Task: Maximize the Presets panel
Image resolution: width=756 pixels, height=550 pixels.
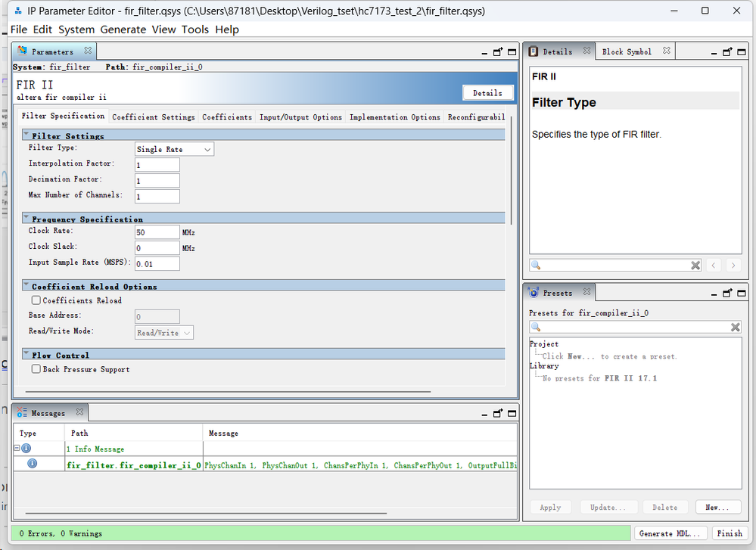Action: (x=742, y=294)
